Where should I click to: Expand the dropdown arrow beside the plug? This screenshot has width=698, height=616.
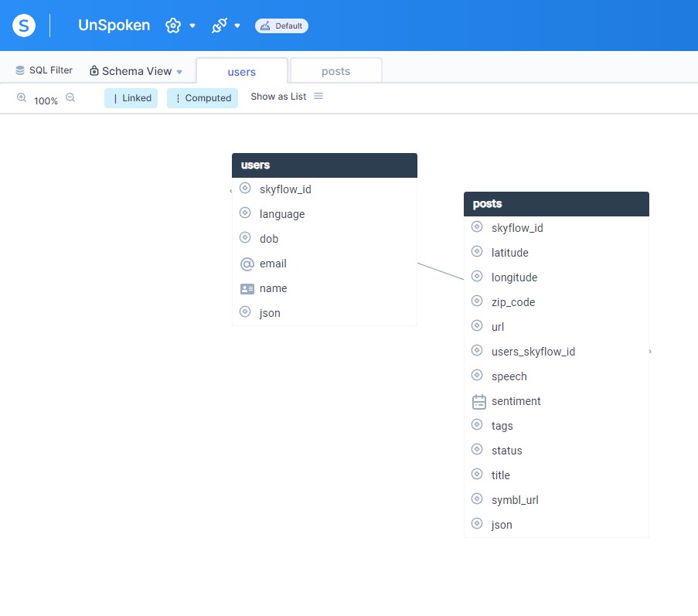pos(237,26)
